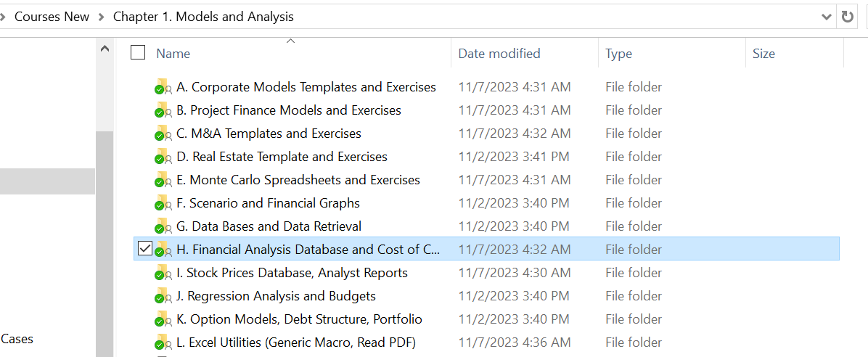Toggle the select-all checkbox in header

click(x=138, y=53)
